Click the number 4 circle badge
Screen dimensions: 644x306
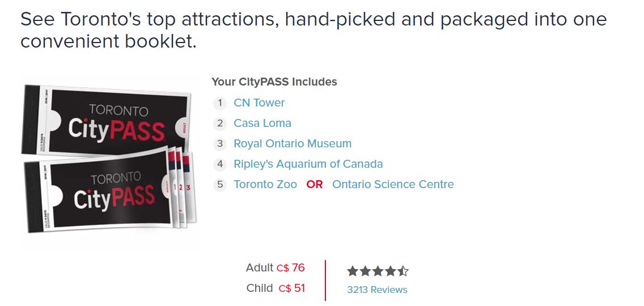click(x=220, y=164)
